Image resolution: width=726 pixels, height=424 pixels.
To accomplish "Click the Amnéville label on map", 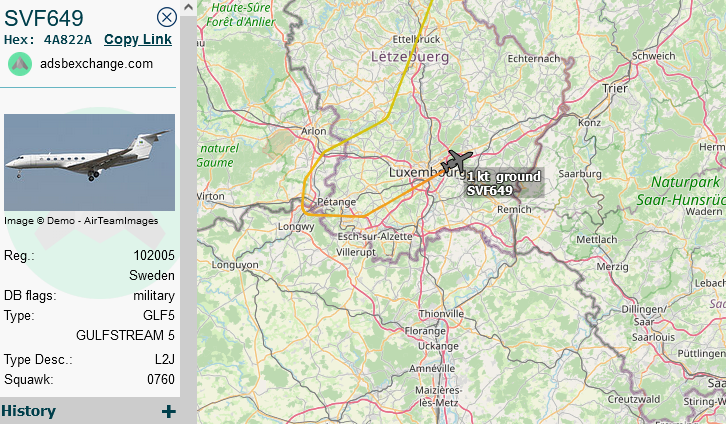I will coord(432,368).
